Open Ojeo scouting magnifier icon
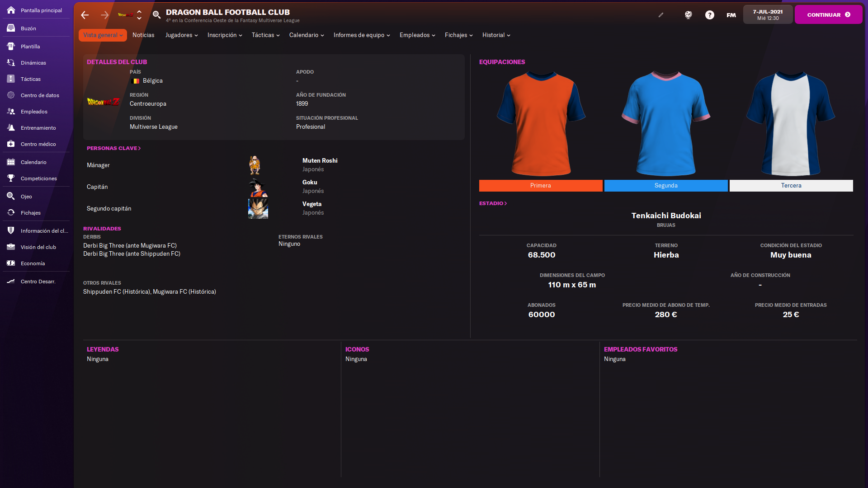 click(11, 196)
